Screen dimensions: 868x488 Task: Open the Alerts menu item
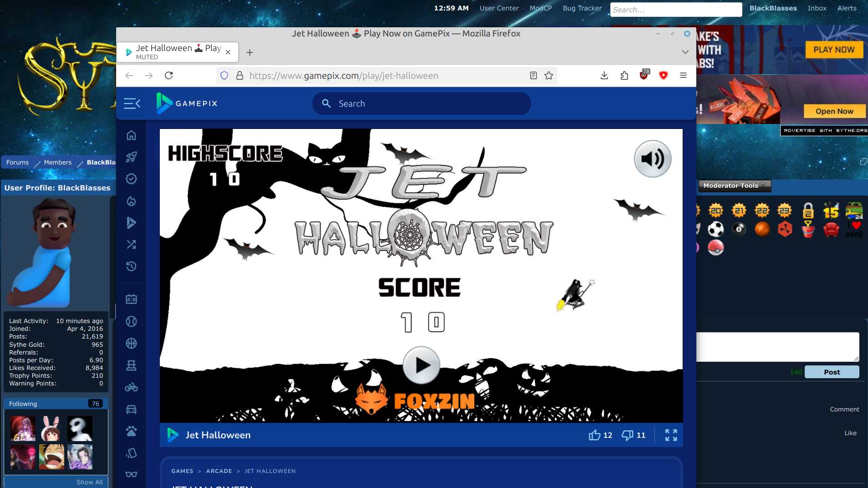click(847, 8)
